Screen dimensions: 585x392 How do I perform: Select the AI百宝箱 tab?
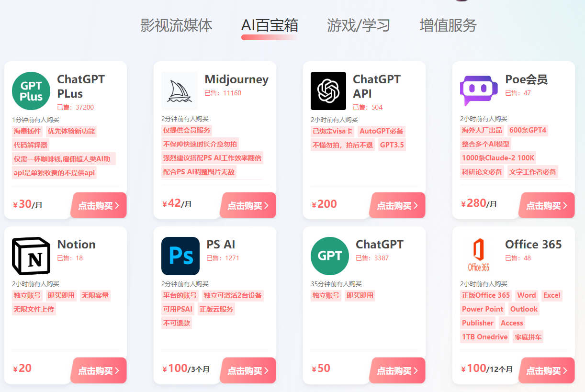[270, 25]
